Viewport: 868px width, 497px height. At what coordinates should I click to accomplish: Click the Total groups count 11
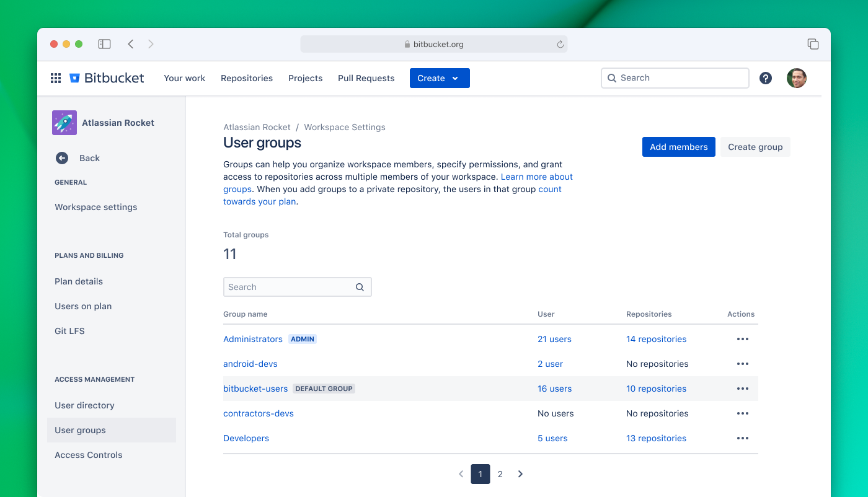230,254
